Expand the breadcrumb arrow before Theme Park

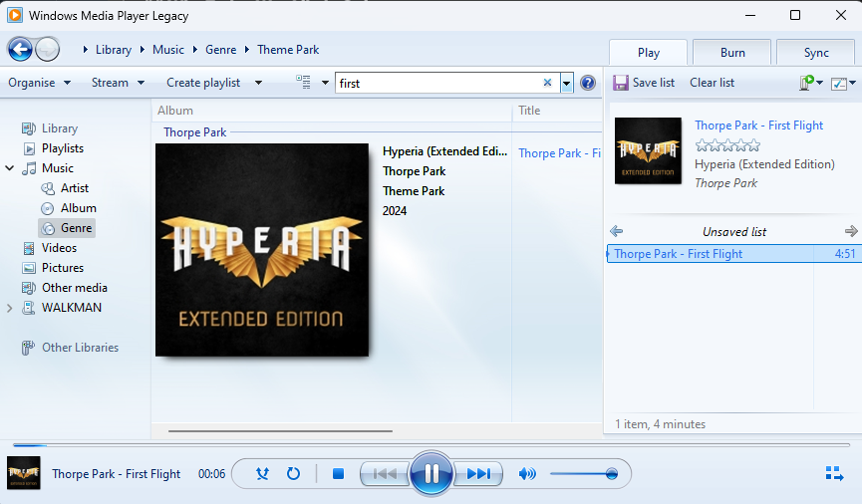[247, 50]
